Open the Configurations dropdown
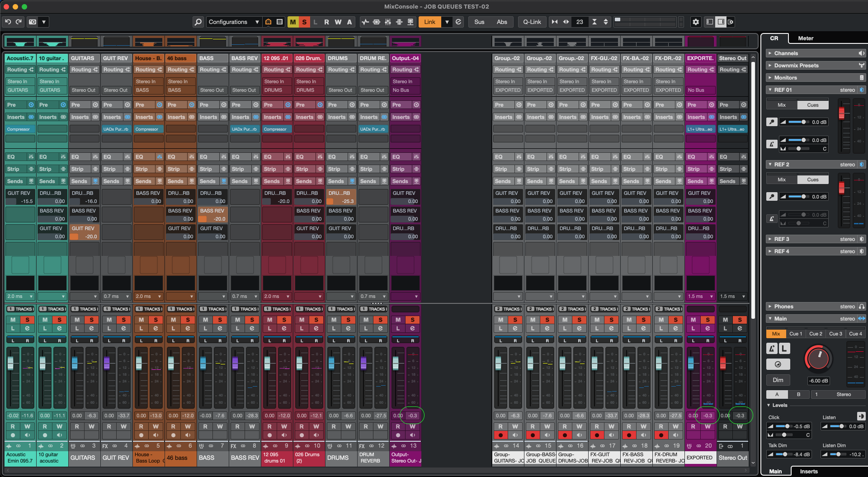Viewport: 868px width, 477px height. [x=233, y=22]
